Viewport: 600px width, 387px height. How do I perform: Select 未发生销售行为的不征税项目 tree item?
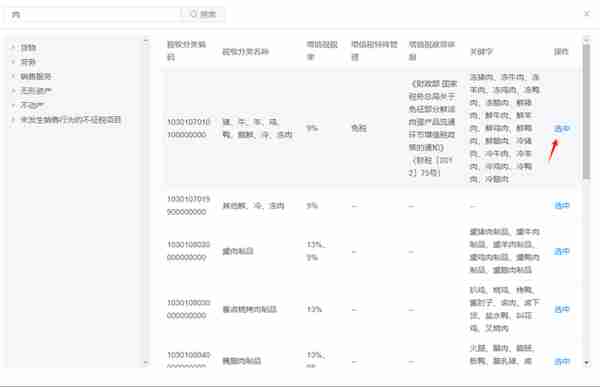(71, 120)
